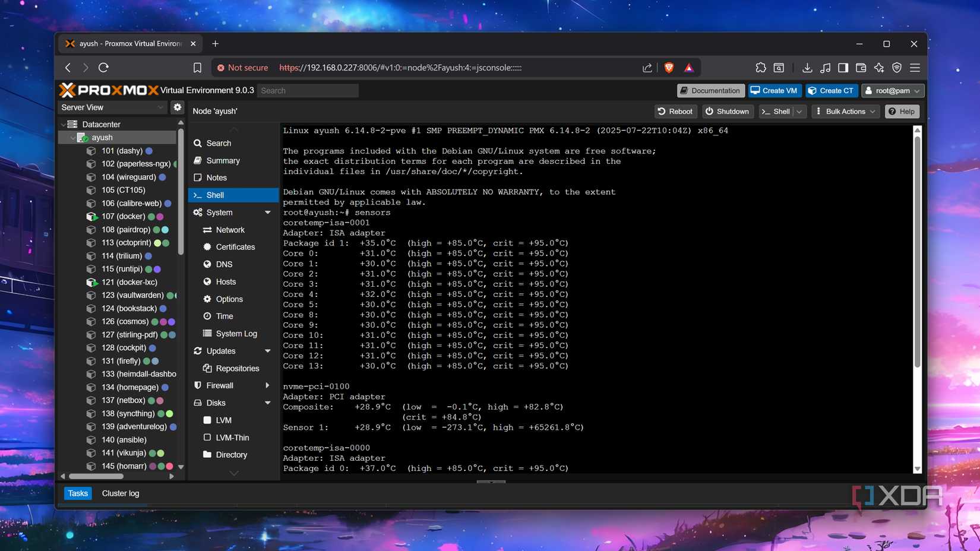Collapse the Datacenter tree node
The image size is (980, 551).
[63, 124]
